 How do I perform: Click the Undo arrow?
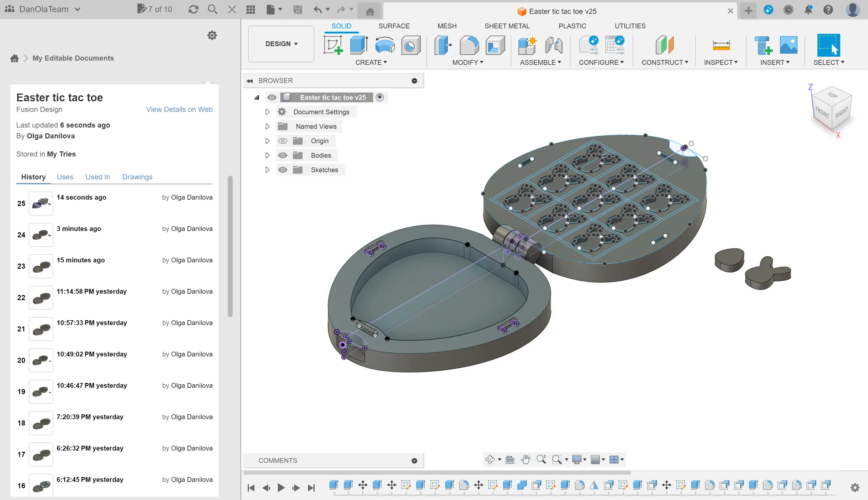317,9
